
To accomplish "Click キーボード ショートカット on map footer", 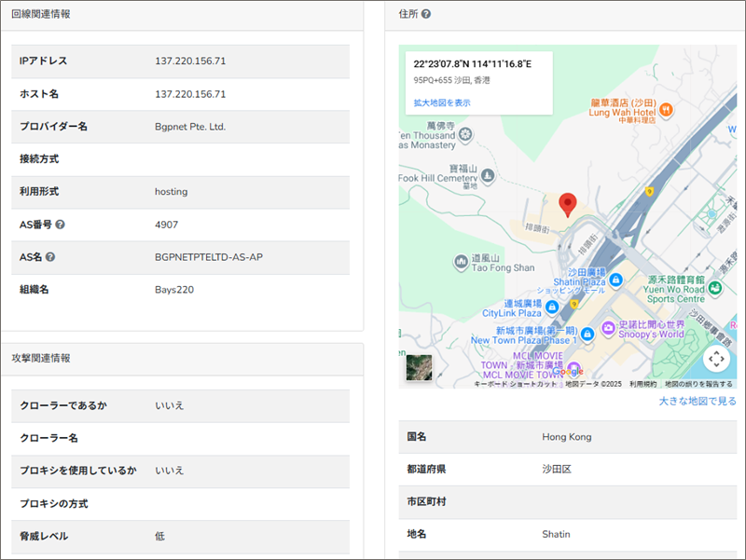I will tap(516, 384).
